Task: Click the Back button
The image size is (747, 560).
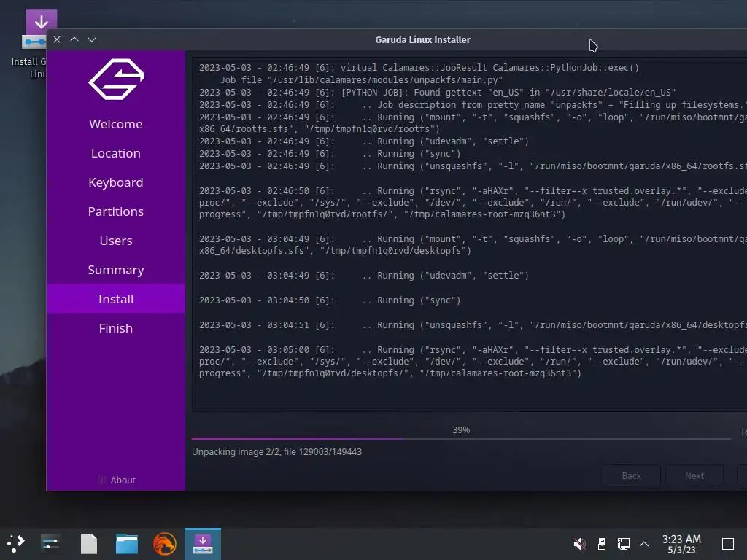Action: coord(631,475)
